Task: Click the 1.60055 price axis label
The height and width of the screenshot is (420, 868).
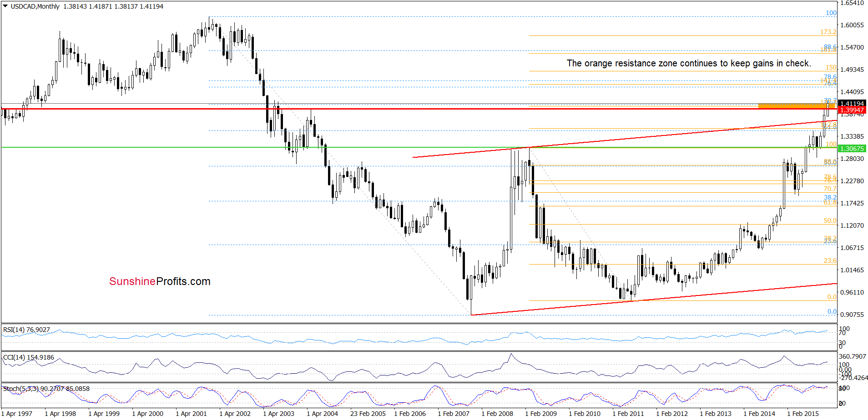Action: (x=852, y=25)
